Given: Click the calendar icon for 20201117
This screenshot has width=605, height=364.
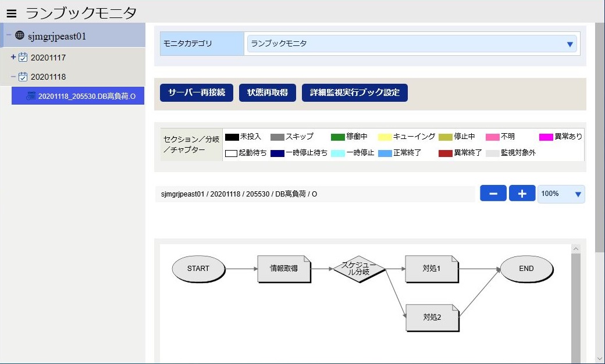Looking at the screenshot, I should point(23,57).
